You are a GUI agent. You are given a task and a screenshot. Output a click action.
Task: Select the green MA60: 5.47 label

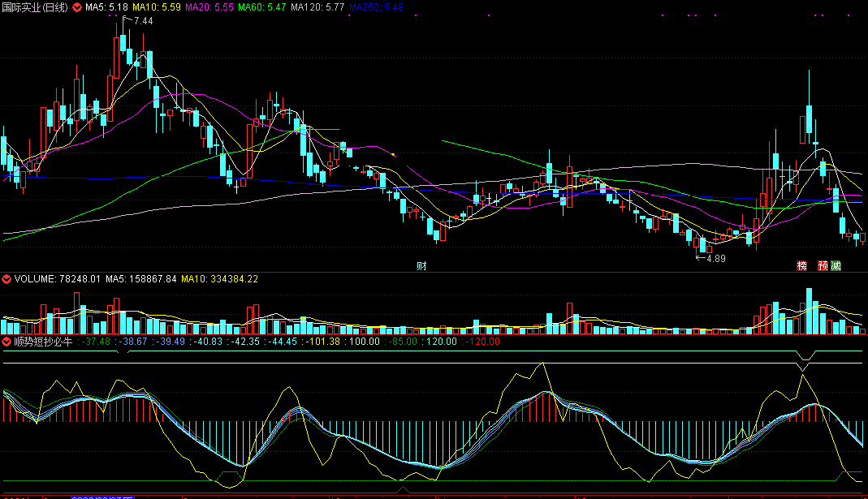(x=261, y=7)
